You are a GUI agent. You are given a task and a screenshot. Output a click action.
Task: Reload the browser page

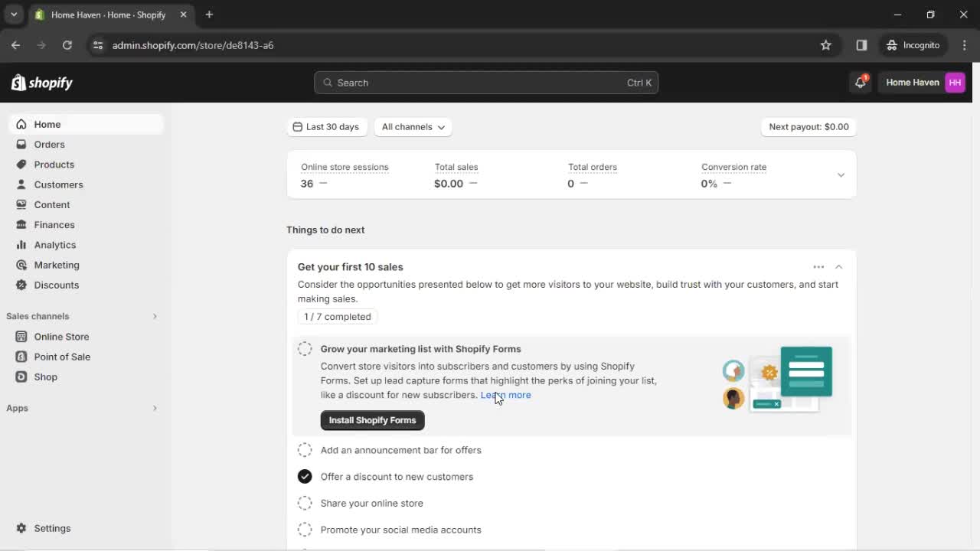pos(67,45)
